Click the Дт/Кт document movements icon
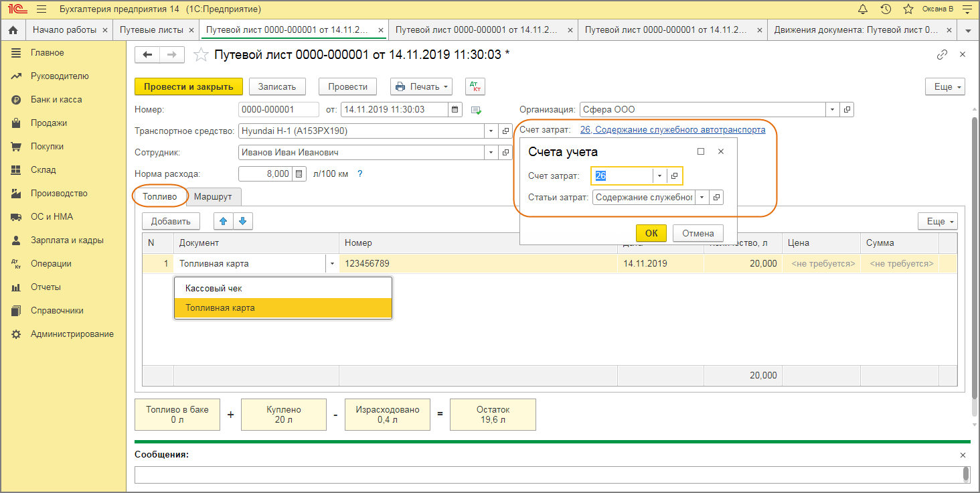The image size is (980, 493). (475, 86)
